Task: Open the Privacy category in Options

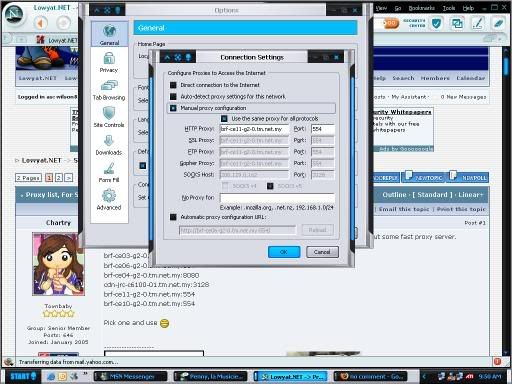Action: [109, 62]
